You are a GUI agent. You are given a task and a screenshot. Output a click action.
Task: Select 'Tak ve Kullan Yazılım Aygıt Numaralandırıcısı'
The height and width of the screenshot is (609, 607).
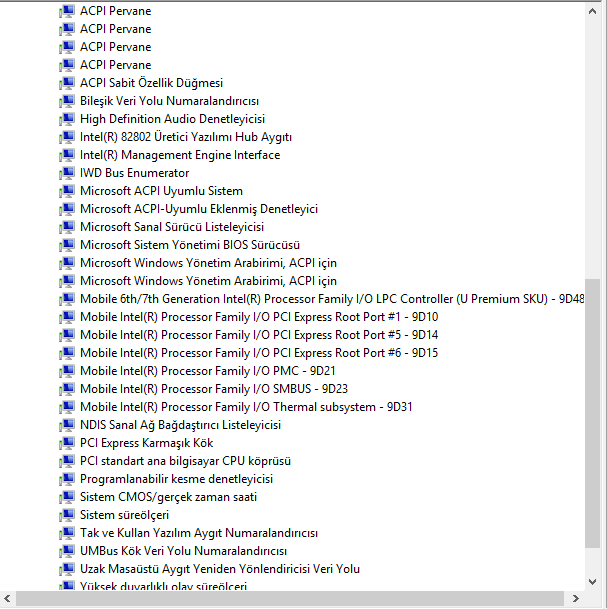(x=199, y=533)
